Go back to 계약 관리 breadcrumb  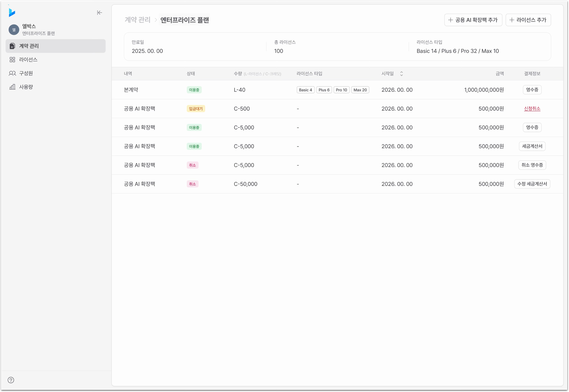coord(137,20)
